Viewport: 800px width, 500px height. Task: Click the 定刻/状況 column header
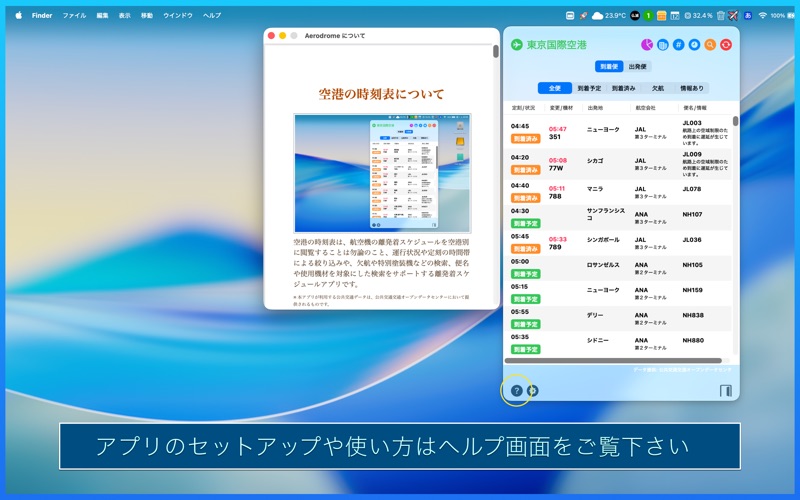coord(523,108)
